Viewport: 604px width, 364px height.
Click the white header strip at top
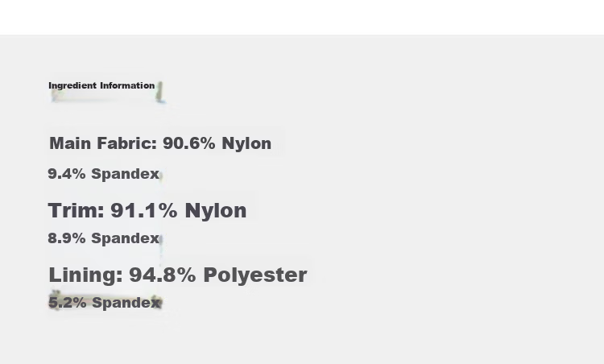pyautogui.click(x=302, y=17)
